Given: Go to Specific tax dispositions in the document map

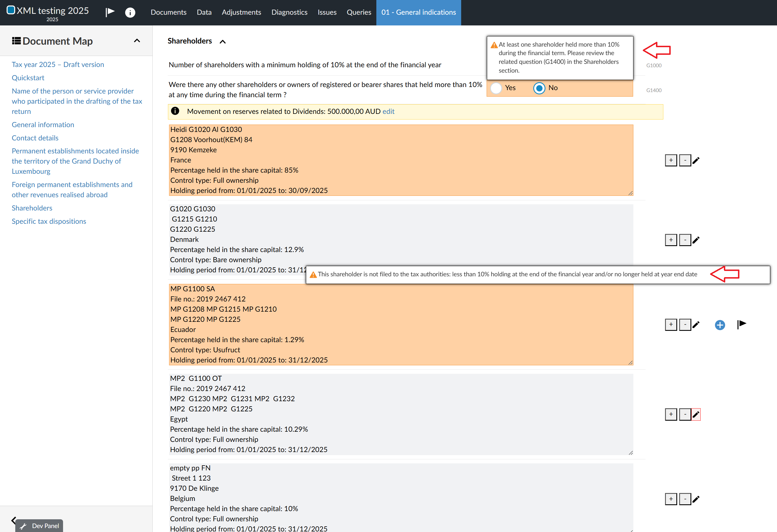Looking at the screenshot, I should 49,221.
